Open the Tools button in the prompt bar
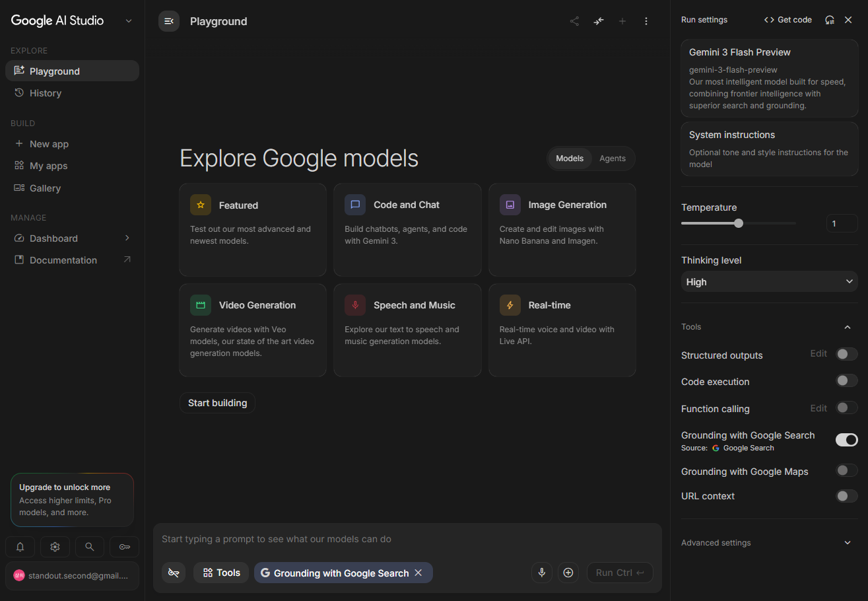Screen dimensions: 868x601 [x=221, y=573]
